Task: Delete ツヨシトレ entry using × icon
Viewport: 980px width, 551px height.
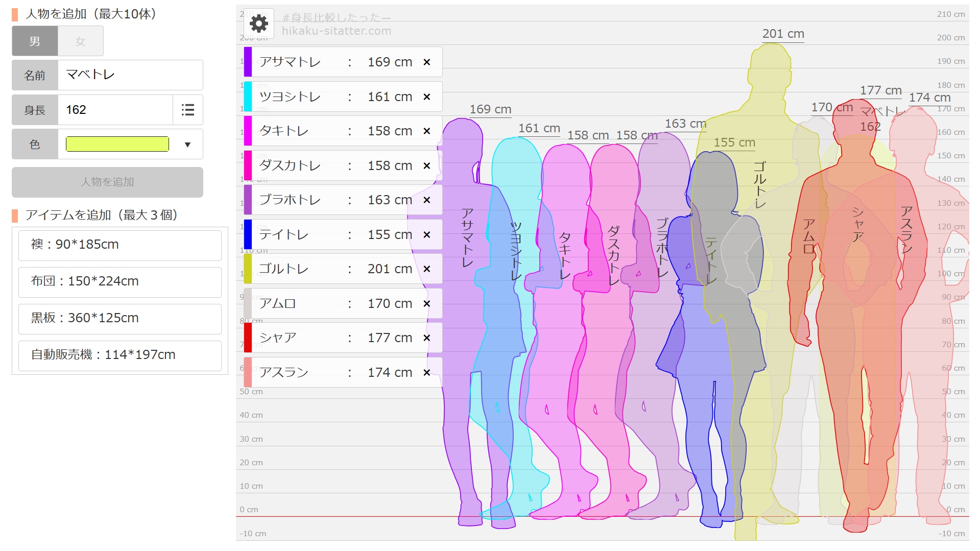Action: (x=427, y=97)
